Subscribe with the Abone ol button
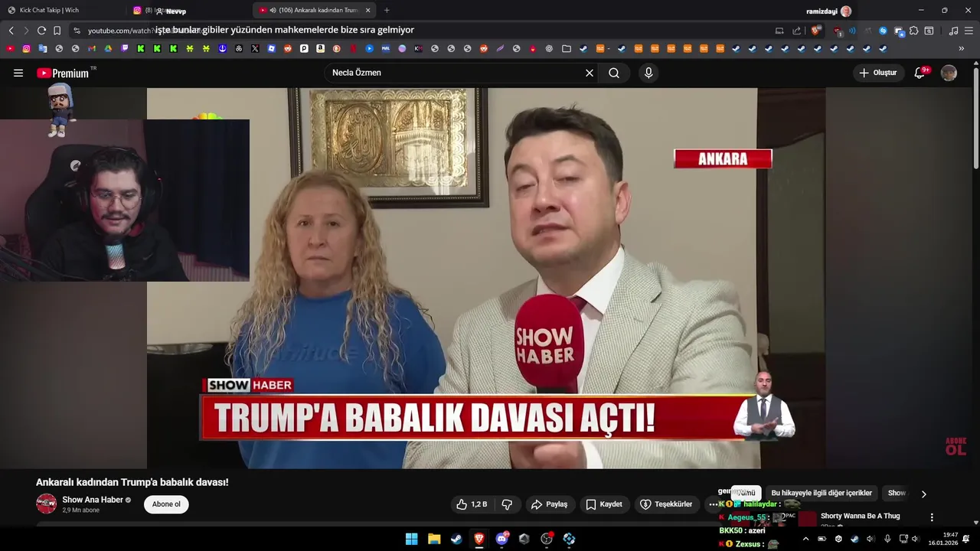 coord(166,504)
